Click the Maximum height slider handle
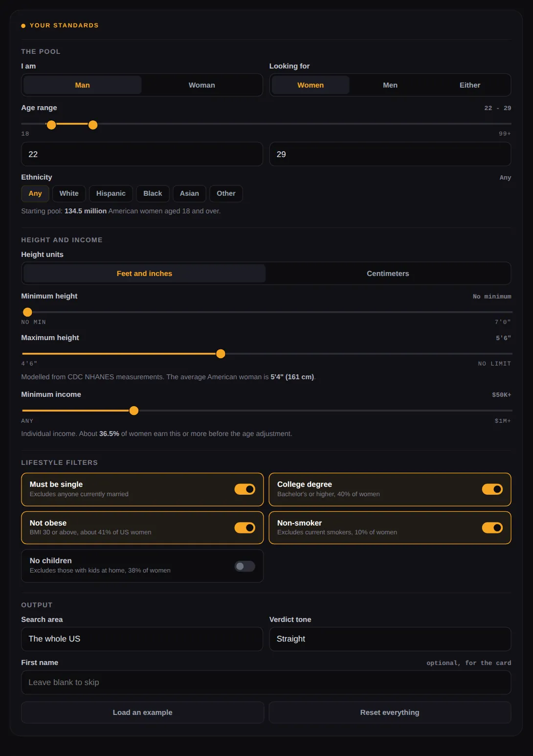This screenshot has height=756, width=533. click(x=221, y=354)
